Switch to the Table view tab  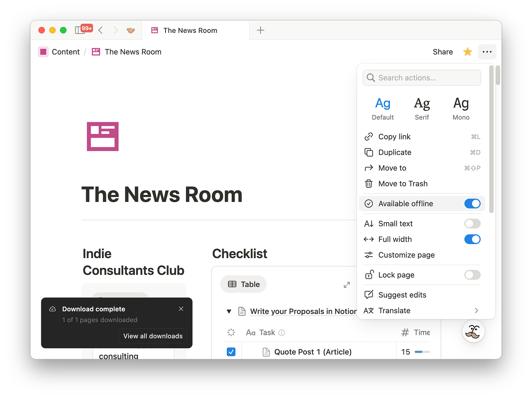tap(243, 284)
